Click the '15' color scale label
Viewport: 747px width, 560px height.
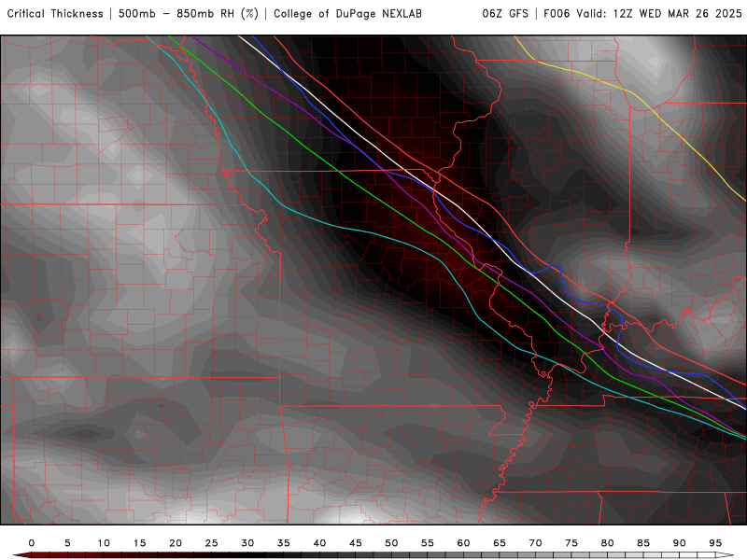click(x=139, y=543)
